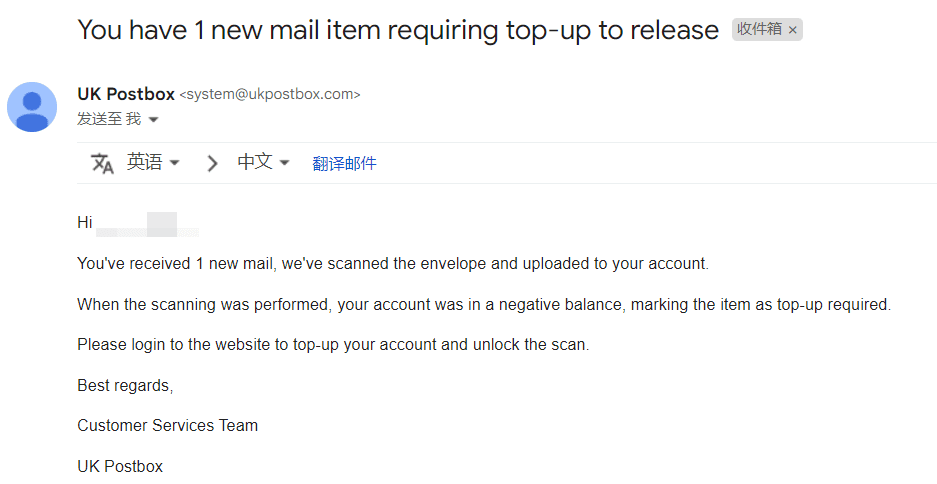Click the "You've received 1 new mail" sentence

tap(393, 264)
